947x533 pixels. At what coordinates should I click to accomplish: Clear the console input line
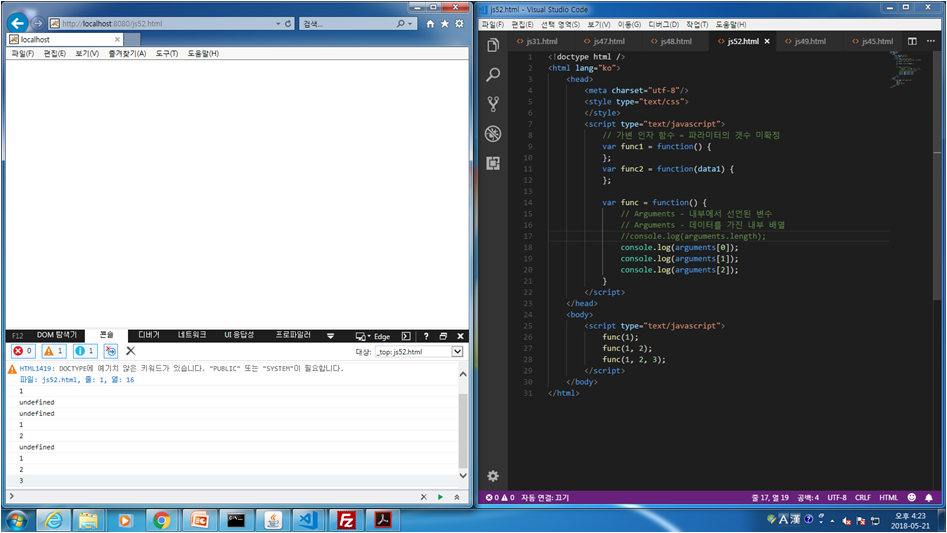point(423,497)
